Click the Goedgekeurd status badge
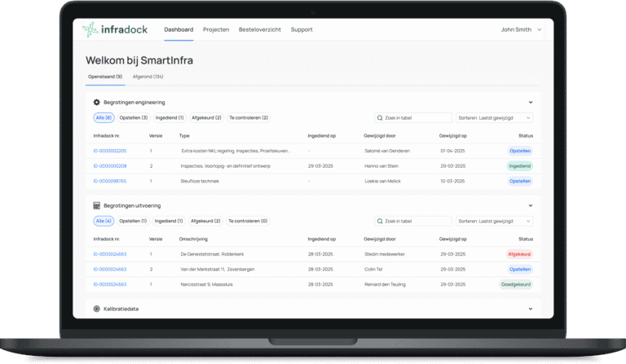The image size is (626, 364). coord(516,285)
